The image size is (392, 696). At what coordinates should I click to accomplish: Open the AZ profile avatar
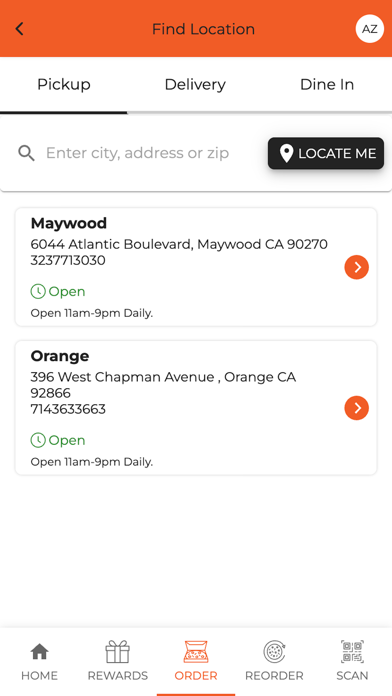369,29
